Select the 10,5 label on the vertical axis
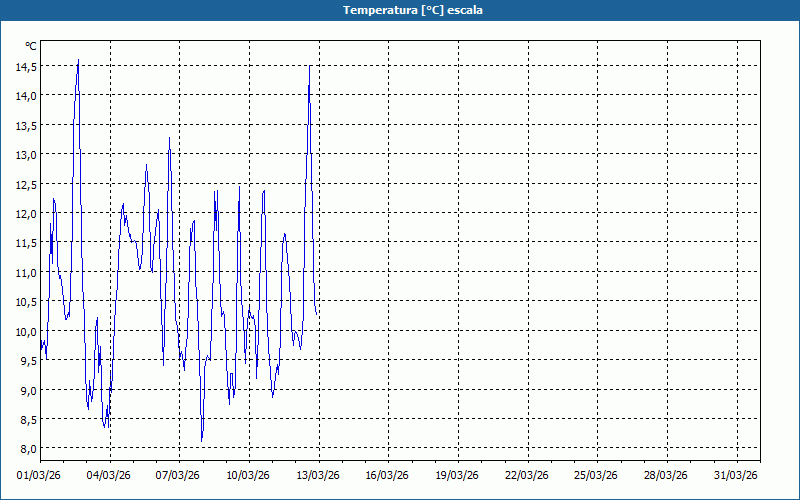The width and height of the screenshot is (800, 500). tap(26, 302)
